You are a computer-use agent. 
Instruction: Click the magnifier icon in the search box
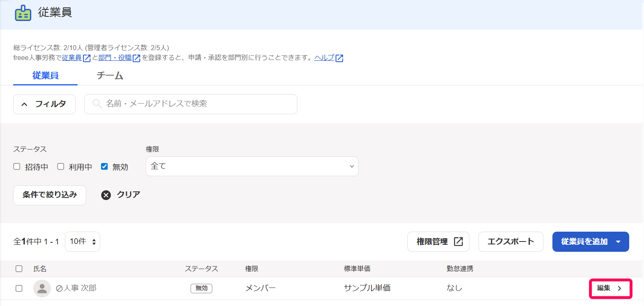pos(97,104)
